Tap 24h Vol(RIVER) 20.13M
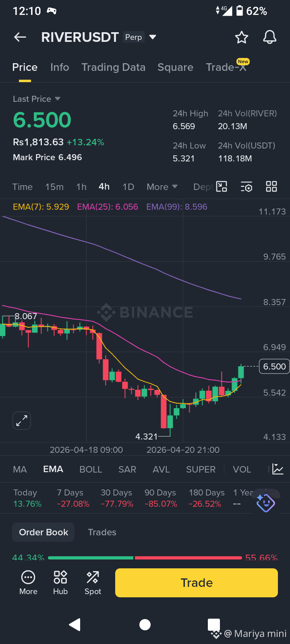This screenshot has width=290, height=644. coord(233,126)
